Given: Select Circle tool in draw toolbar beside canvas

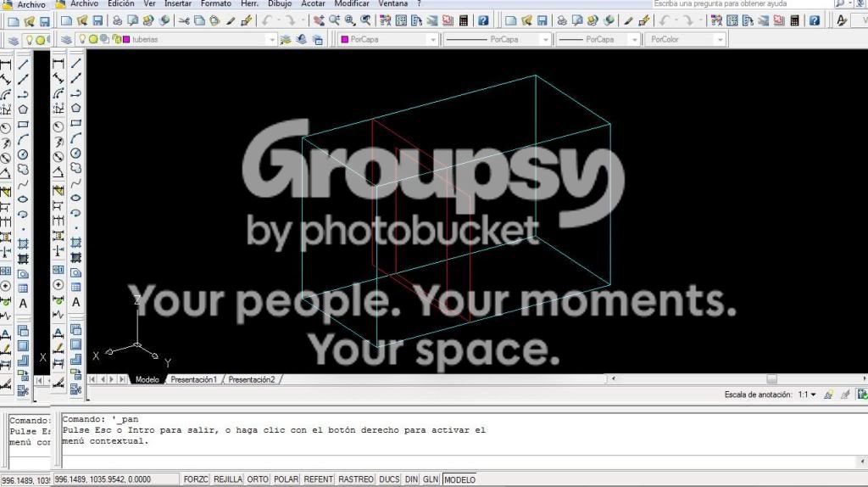Looking at the screenshot, I should click(75, 153).
